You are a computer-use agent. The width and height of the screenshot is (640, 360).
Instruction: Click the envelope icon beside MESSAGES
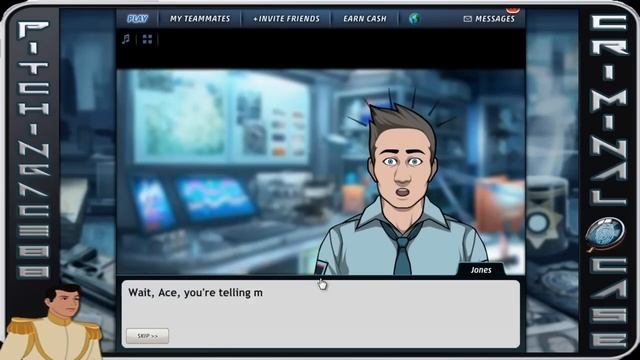tap(468, 19)
